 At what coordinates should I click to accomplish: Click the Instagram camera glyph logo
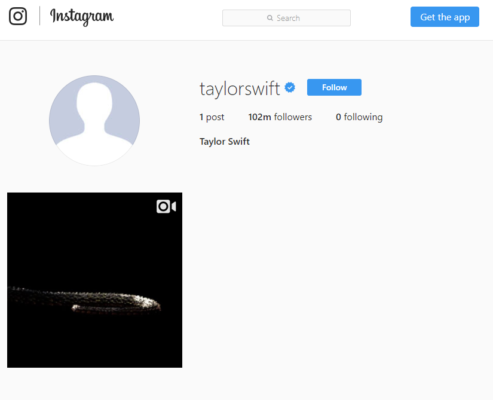pyautogui.click(x=18, y=16)
